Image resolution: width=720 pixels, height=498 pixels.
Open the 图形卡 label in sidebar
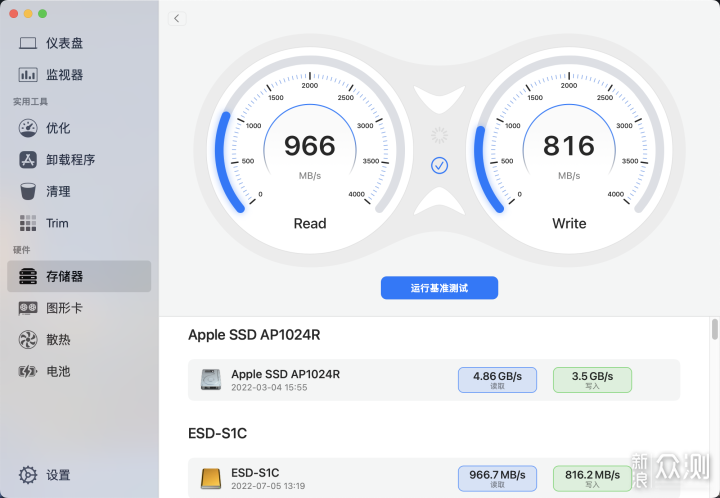(x=64, y=308)
